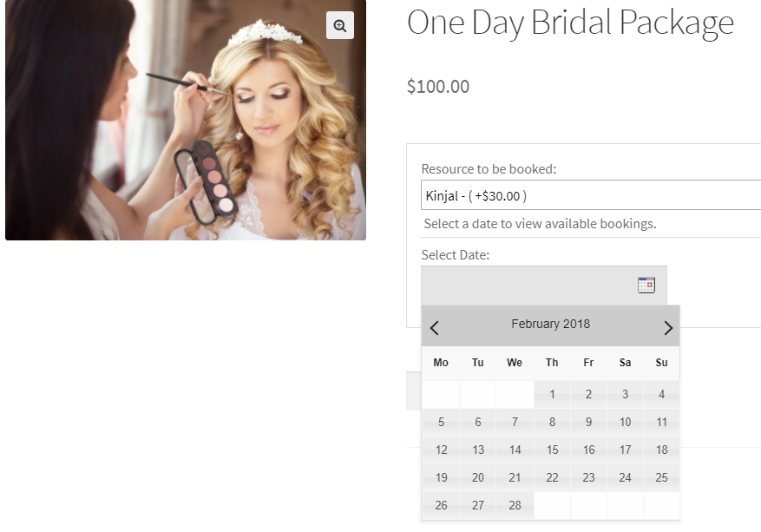The height and width of the screenshot is (532, 761).
Task: Click date 25 in February 2018
Action: pyautogui.click(x=661, y=478)
